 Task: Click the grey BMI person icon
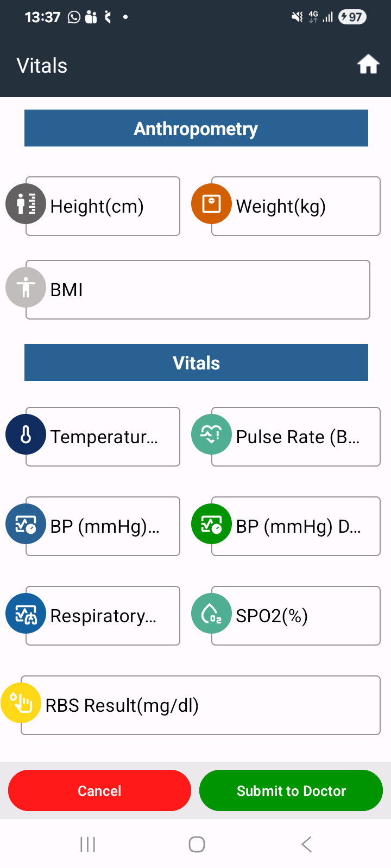(x=26, y=288)
